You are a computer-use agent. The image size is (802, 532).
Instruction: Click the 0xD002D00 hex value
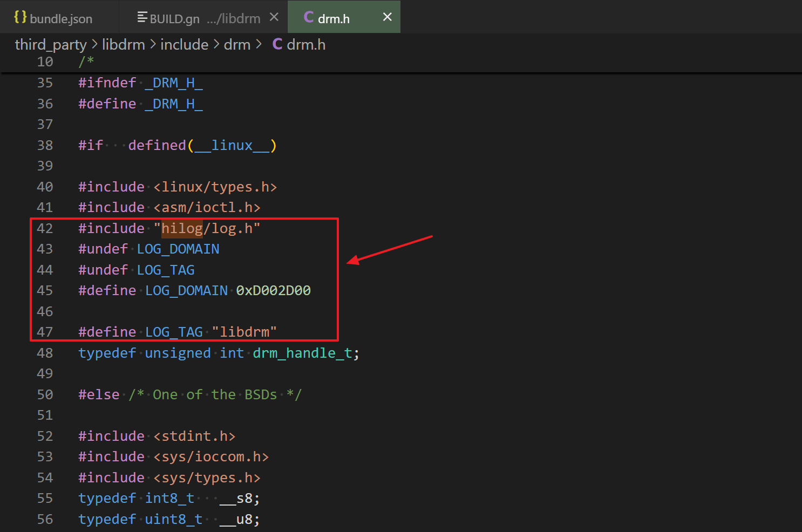click(x=274, y=291)
